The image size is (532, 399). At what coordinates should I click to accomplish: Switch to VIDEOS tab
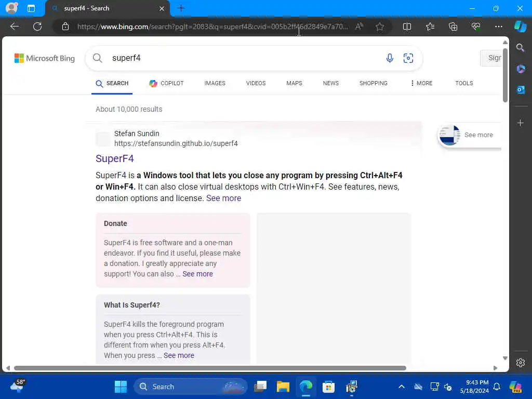[x=256, y=84]
